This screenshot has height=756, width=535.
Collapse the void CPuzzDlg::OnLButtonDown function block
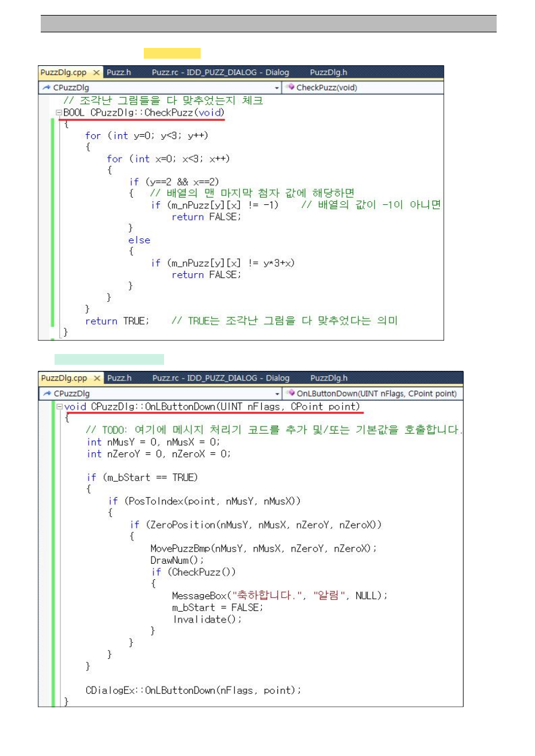tap(59, 407)
